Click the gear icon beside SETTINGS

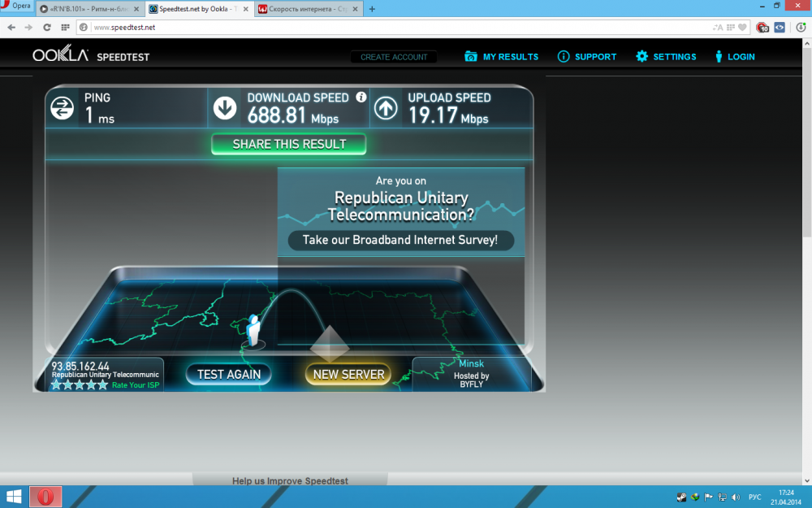[x=641, y=57]
